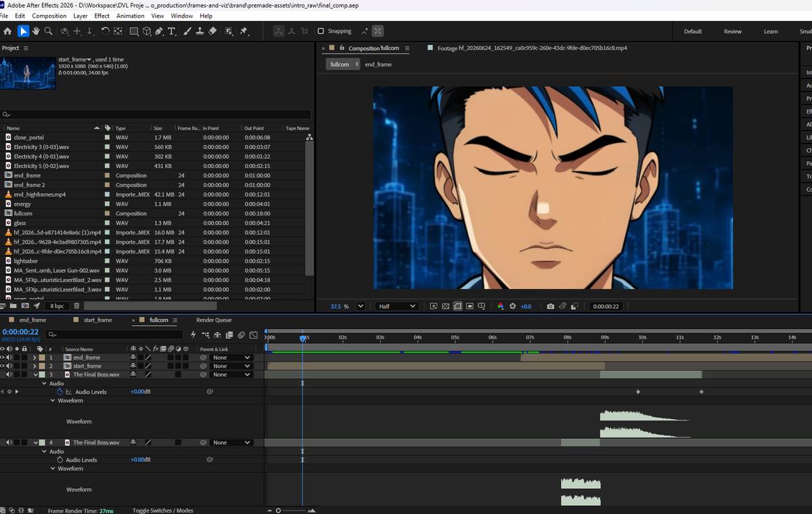Enable Motion Blur for layers icon
Screen dimensions: 812x514
(x=241, y=335)
